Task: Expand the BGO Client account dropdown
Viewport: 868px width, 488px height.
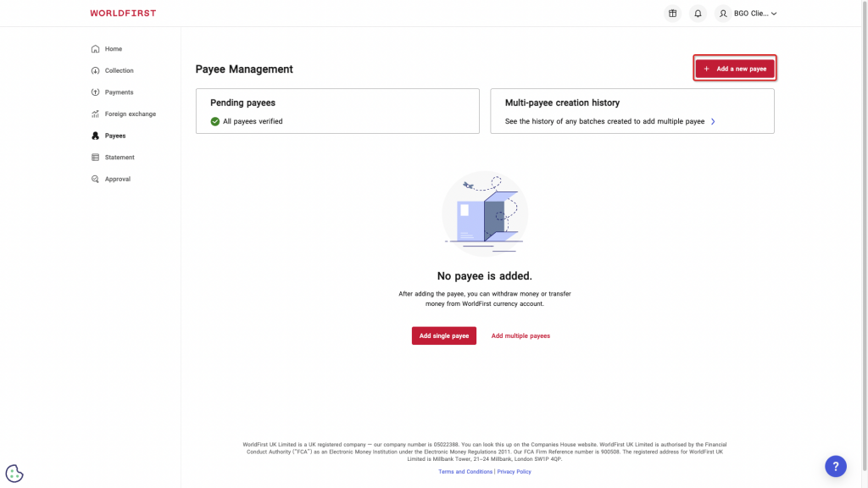Action: (747, 14)
